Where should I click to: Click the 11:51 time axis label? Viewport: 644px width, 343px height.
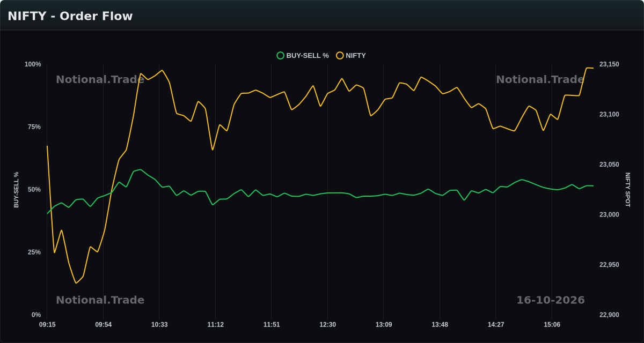click(x=272, y=325)
